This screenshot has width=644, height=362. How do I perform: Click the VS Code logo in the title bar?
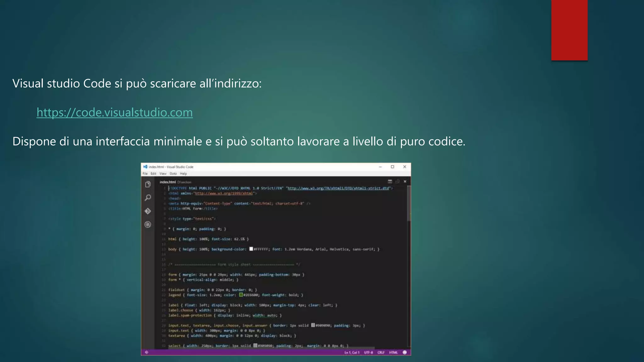pos(145,167)
